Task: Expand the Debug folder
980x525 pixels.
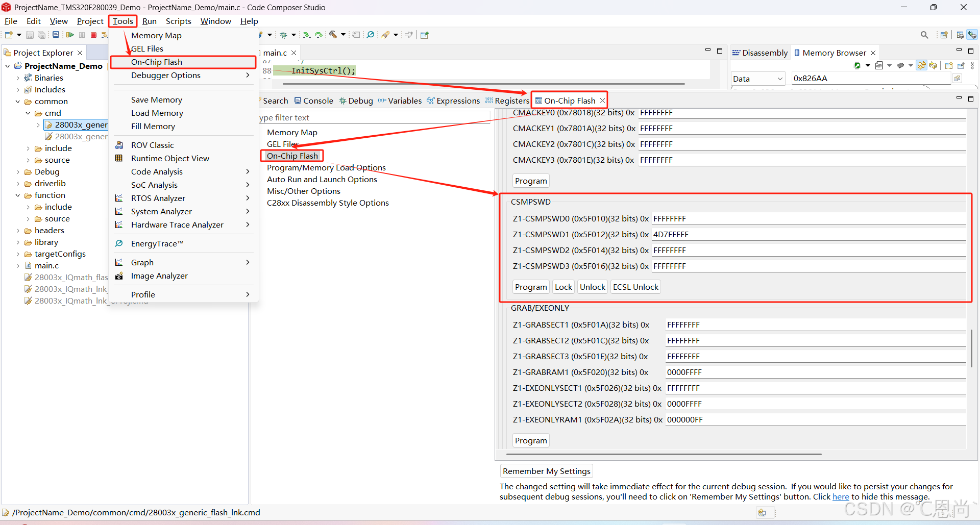Action: click(18, 172)
